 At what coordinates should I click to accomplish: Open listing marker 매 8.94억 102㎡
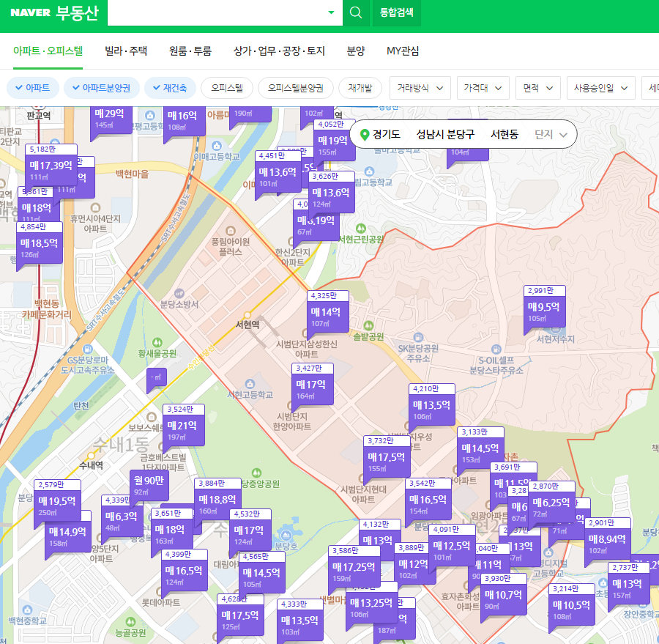pyautogui.click(x=608, y=539)
